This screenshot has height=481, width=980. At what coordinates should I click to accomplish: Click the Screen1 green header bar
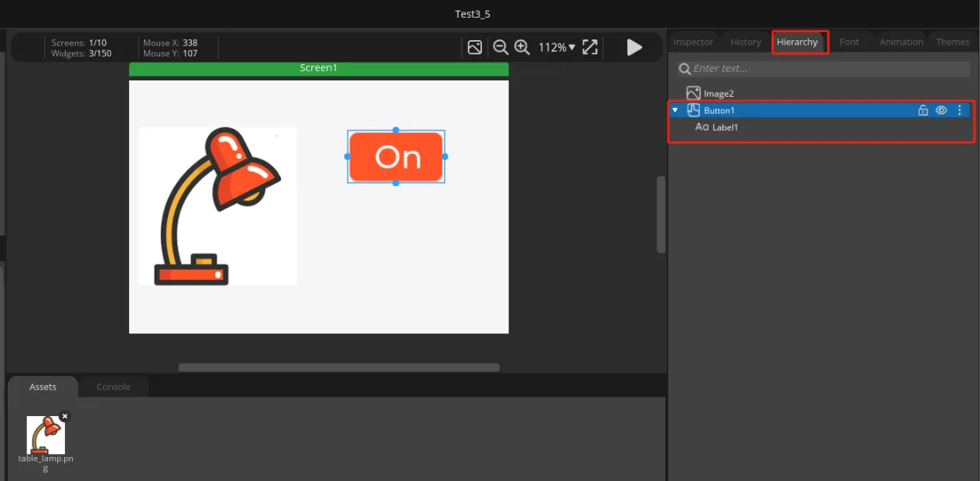point(319,68)
